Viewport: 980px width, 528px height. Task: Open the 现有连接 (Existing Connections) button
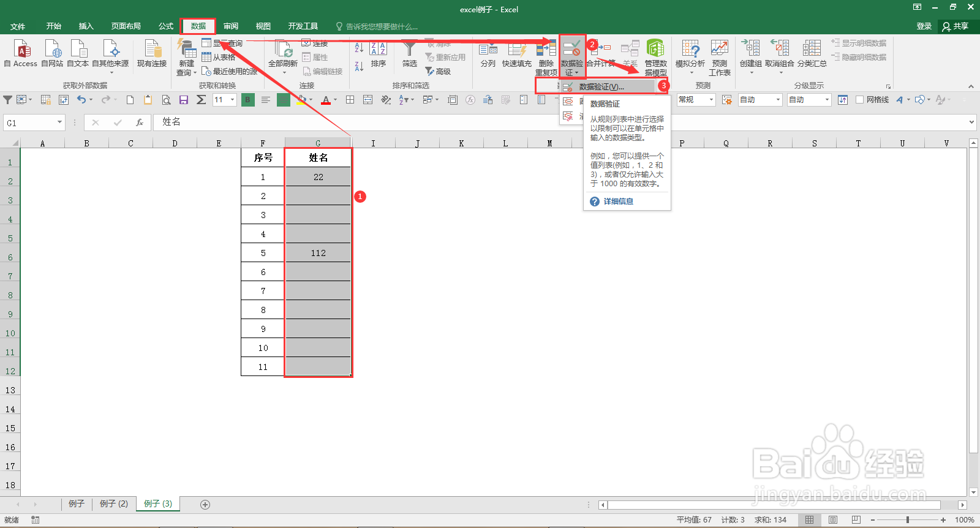click(x=152, y=53)
